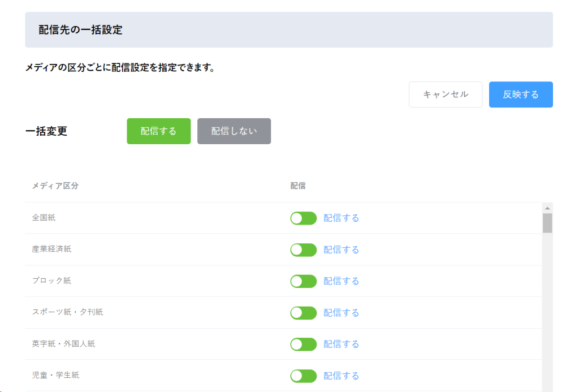This screenshot has height=392, width=579.
Task: Select the スポーツ紙・夕刊紙 row label
Action: point(67,312)
